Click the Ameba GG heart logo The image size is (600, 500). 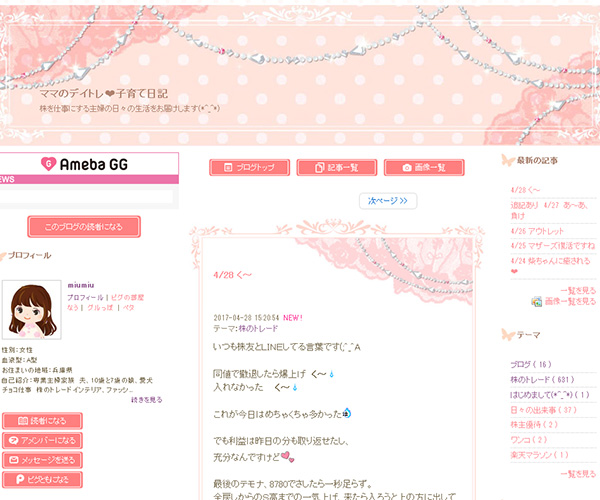[x=47, y=164]
